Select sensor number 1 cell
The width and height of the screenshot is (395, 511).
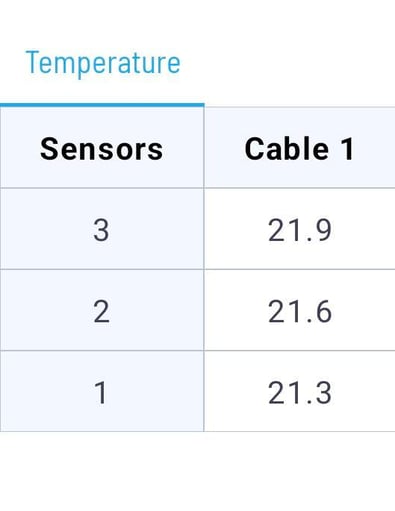[x=102, y=391]
